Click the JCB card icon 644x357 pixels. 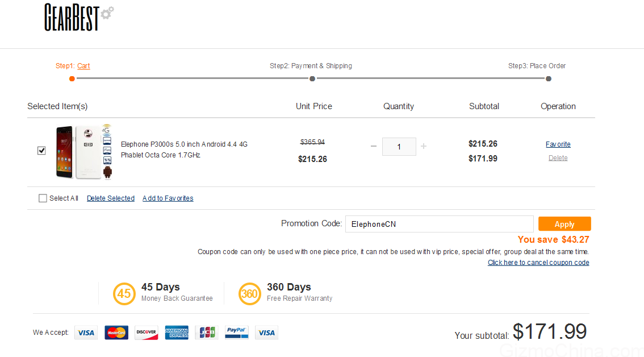207,333
